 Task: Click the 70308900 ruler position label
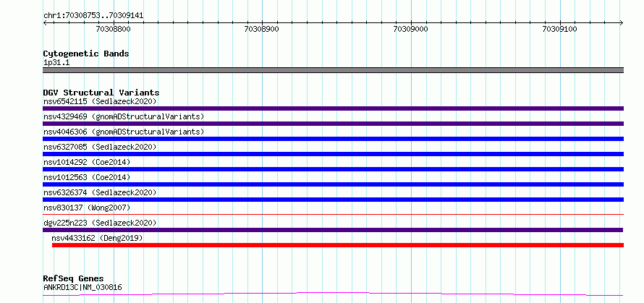pyautogui.click(x=262, y=29)
